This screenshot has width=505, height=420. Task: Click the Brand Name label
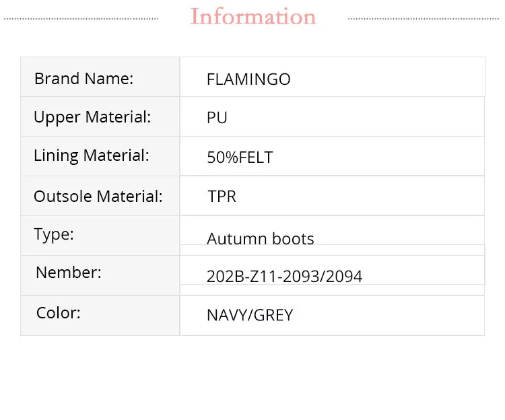(x=84, y=78)
